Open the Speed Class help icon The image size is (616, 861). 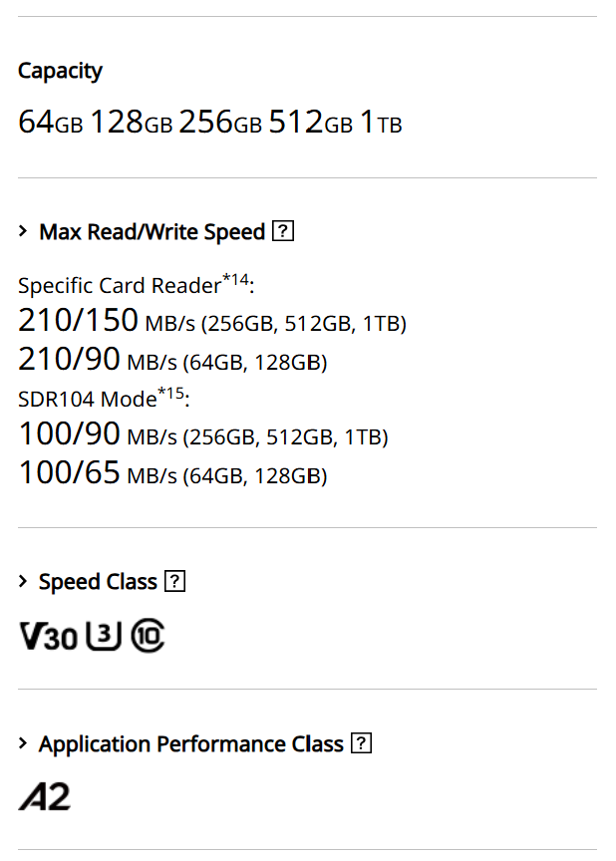[174, 582]
